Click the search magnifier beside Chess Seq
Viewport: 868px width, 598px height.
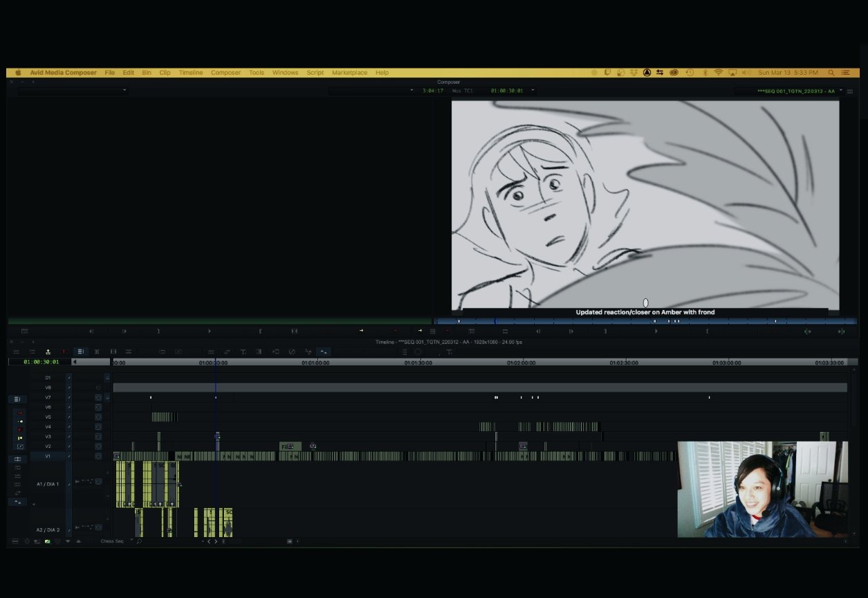tap(139, 541)
